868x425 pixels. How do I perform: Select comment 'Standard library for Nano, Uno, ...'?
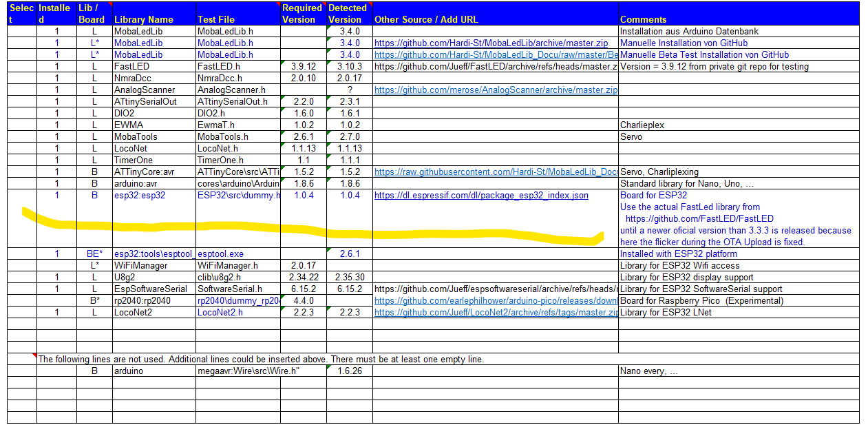click(739, 184)
